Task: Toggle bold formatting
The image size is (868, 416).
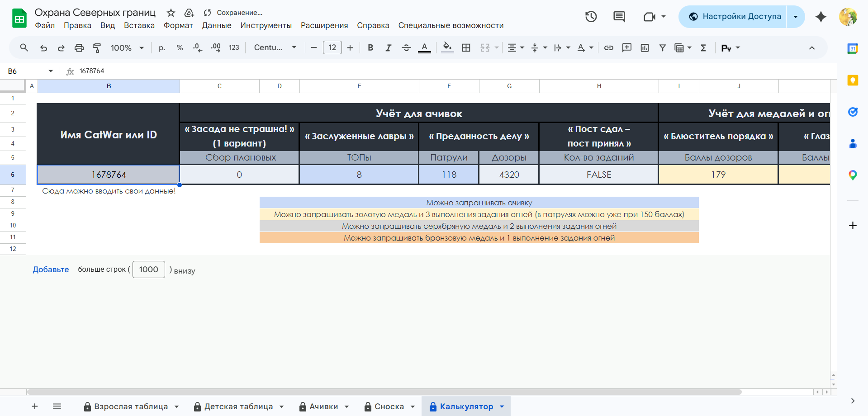Action: point(370,48)
